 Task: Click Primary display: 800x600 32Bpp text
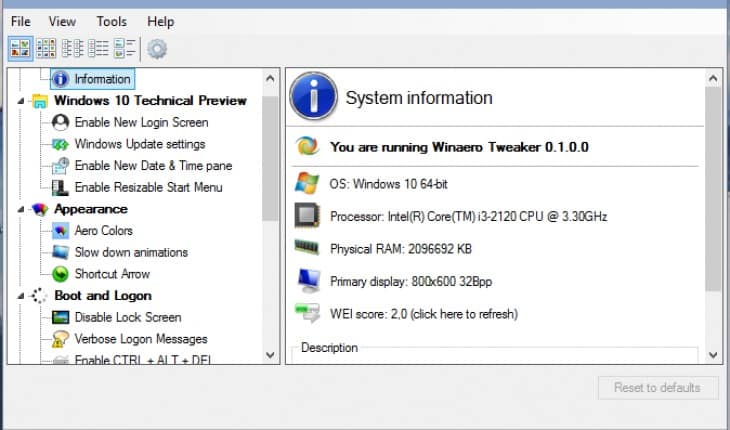coord(411,282)
